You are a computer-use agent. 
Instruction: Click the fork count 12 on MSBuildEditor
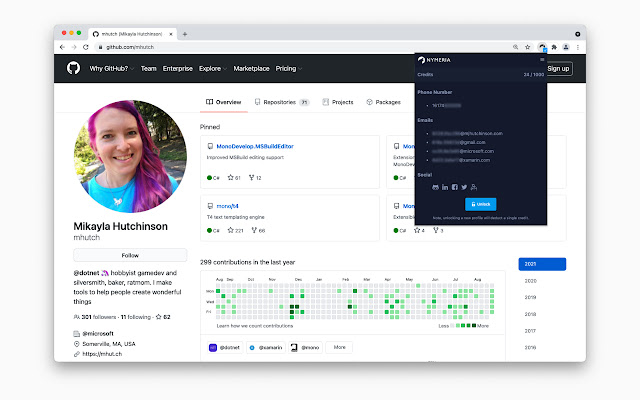(255, 178)
